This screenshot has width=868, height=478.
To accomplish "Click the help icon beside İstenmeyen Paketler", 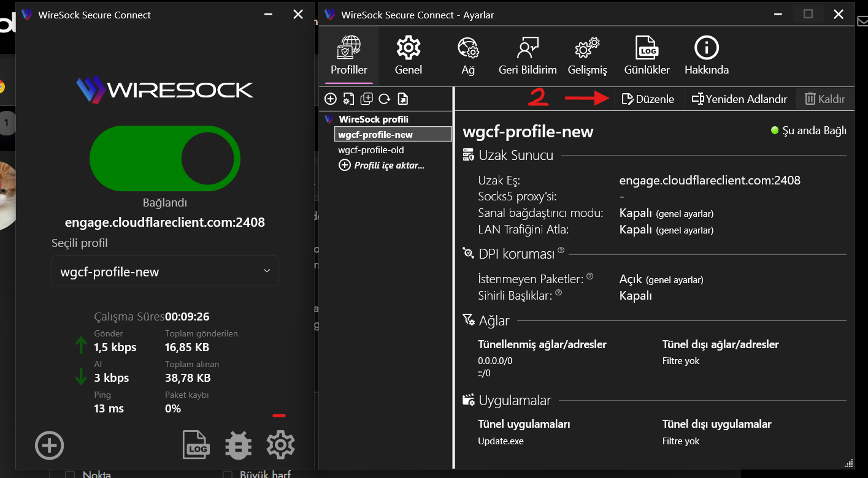I will pos(590,276).
